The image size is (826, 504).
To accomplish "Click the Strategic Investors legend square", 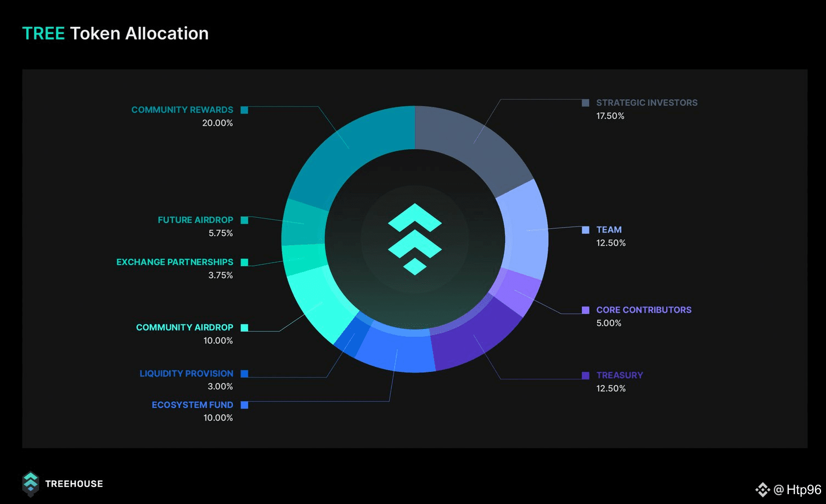I will (586, 103).
